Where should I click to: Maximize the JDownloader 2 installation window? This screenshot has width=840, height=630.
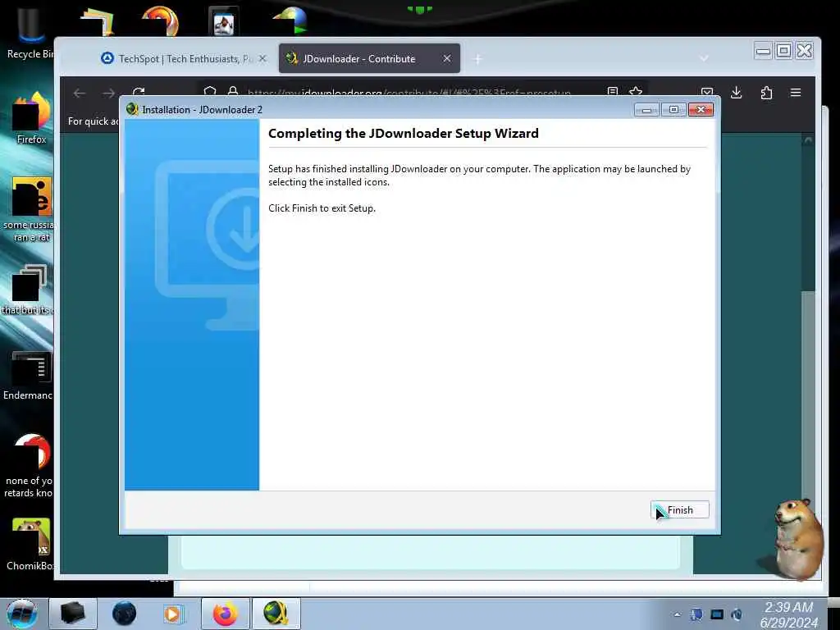click(x=673, y=110)
